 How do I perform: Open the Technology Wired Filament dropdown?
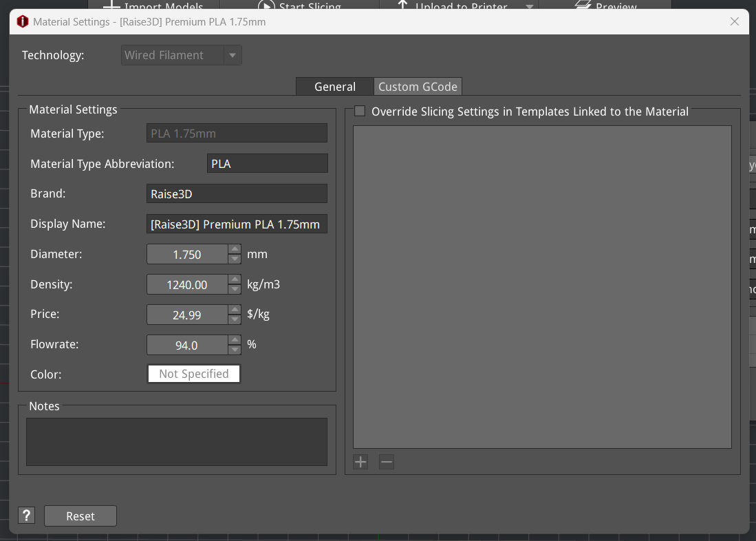coord(182,55)
